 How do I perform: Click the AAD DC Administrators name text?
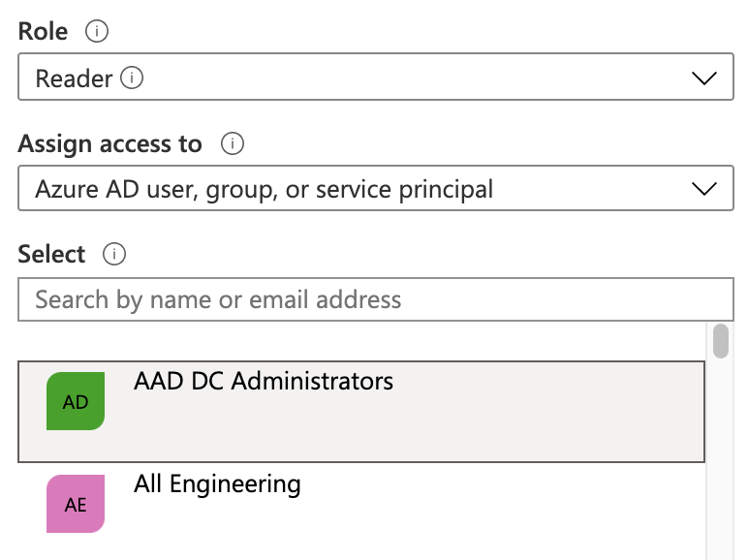point(264,381)
